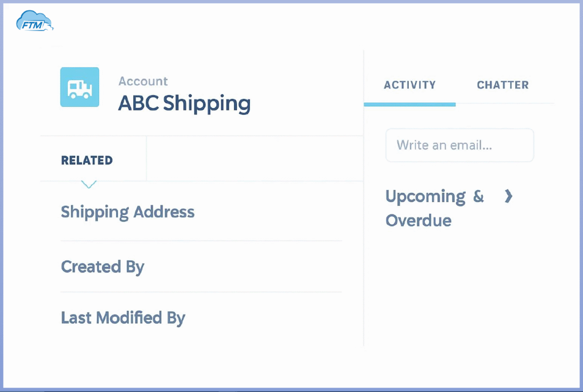Switch to the RELATED tab
The image size is (583, 392).
87,160
